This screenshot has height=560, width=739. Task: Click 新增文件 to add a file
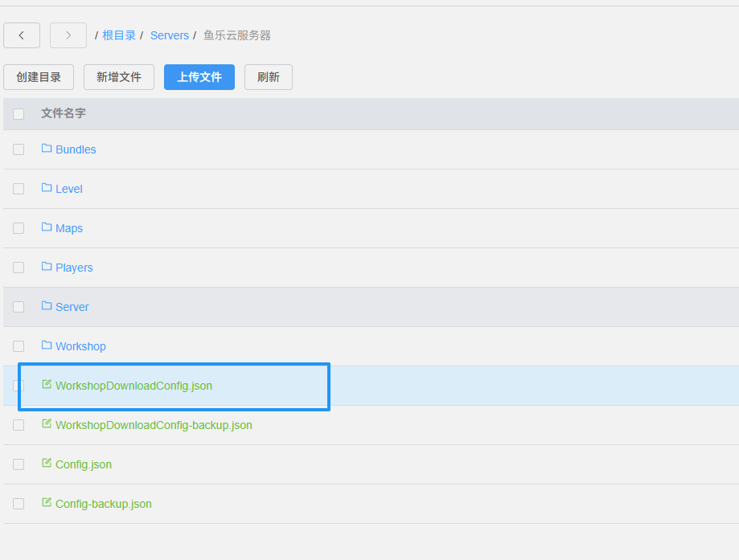[119, 77]
